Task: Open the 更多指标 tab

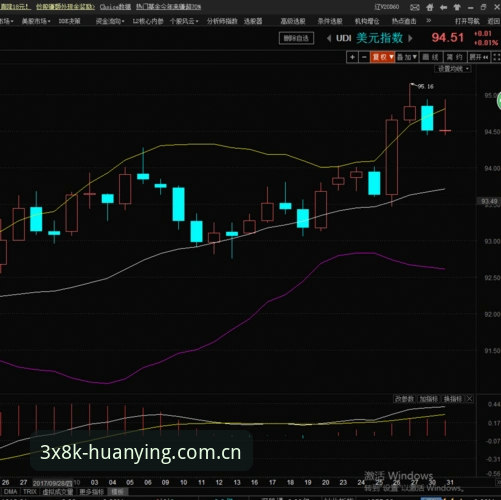Action: pyautogui.click(x=92, y=491)
